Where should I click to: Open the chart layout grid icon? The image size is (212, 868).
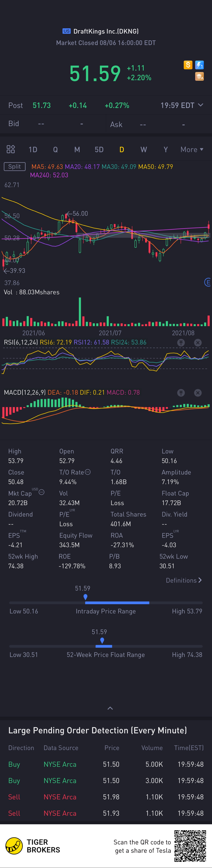11,149
